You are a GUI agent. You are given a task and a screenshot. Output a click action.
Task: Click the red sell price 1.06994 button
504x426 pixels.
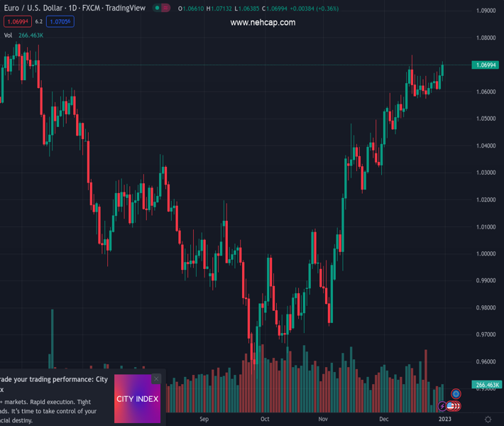click(16, 21)
